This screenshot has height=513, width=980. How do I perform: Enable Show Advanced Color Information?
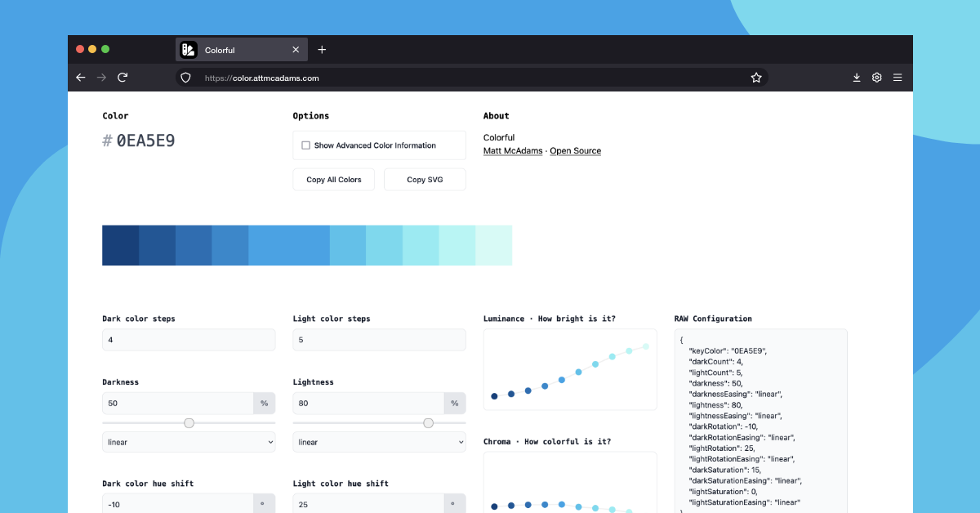pyautogui.click(x=305, y=145)
